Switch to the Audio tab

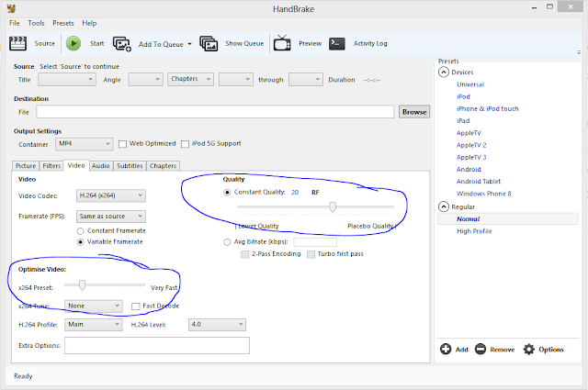tap(101, 166)
